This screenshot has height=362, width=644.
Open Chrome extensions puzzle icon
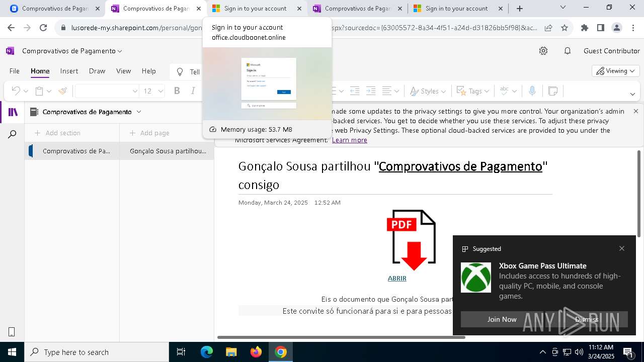point(585,28)
